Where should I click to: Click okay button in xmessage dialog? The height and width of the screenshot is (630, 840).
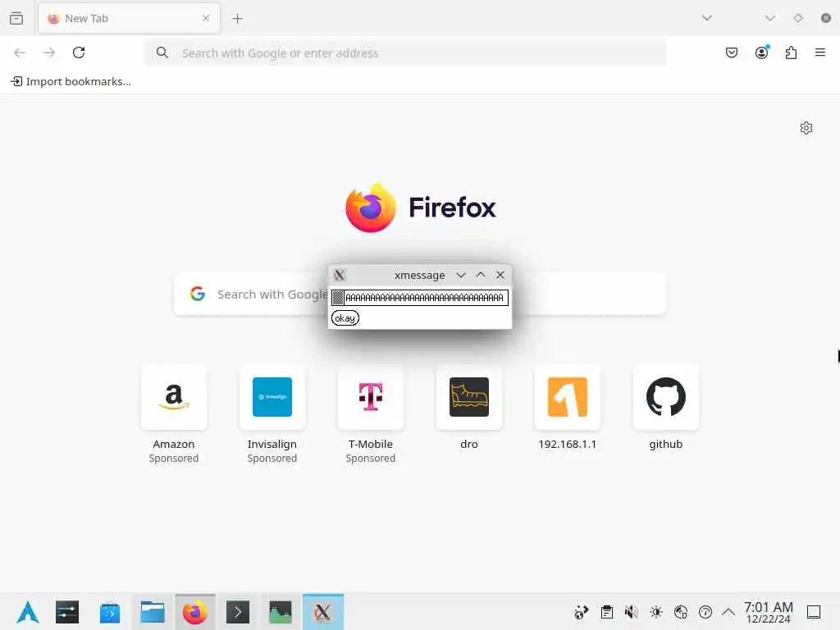coord(345,318)
